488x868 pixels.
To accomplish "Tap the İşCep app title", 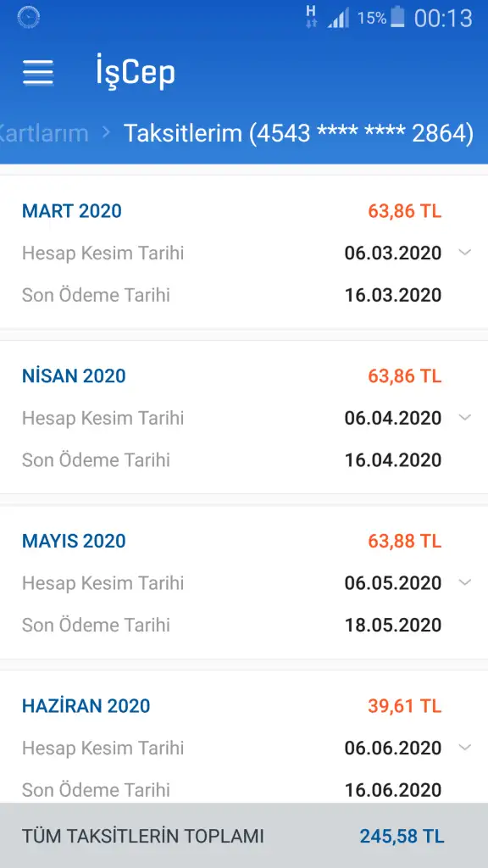I will (x=136, y=73).
